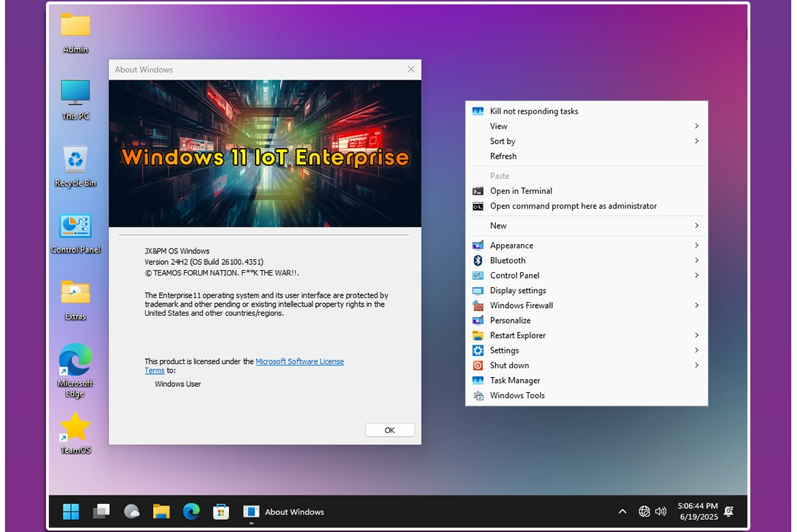Click the Windows Tools icon in menu
The height and width of the screenshot is (532, 797).
click(477, 396)
